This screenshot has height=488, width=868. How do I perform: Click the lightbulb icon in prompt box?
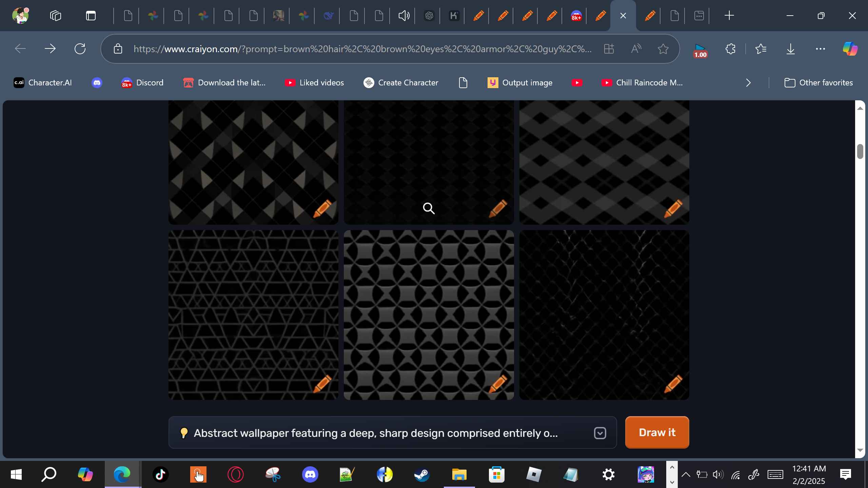point(184,433)
